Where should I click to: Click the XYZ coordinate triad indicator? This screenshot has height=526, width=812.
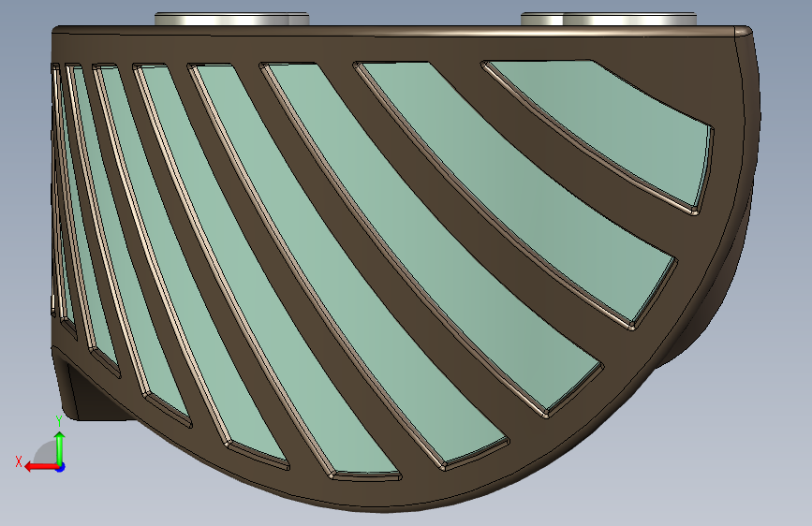[x=41, y=446]
